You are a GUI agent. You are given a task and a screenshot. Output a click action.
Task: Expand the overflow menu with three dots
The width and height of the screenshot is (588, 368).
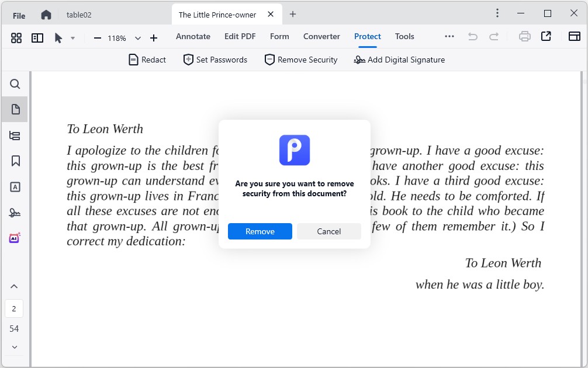click(x=449, y=36)
